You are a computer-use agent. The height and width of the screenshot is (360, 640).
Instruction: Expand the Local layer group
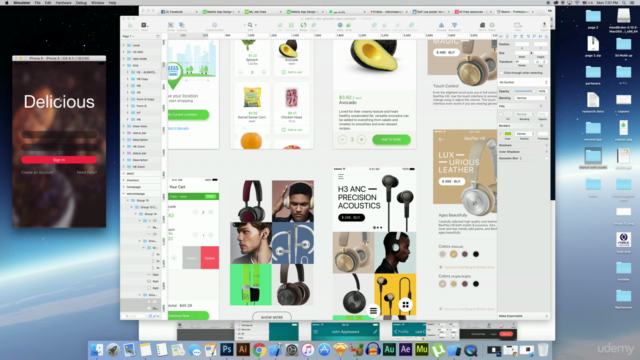point(124,45)
